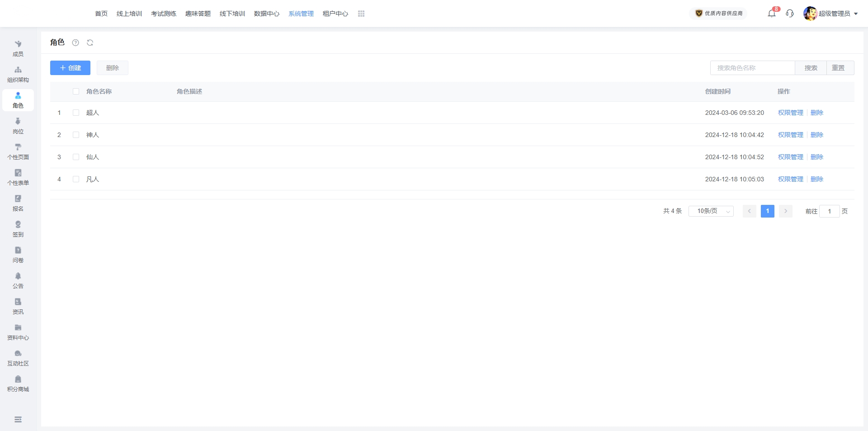This screenshot has width=868, height=431.
Task: Click the refresh icon beside 角色 title
Action: [90, 43]
